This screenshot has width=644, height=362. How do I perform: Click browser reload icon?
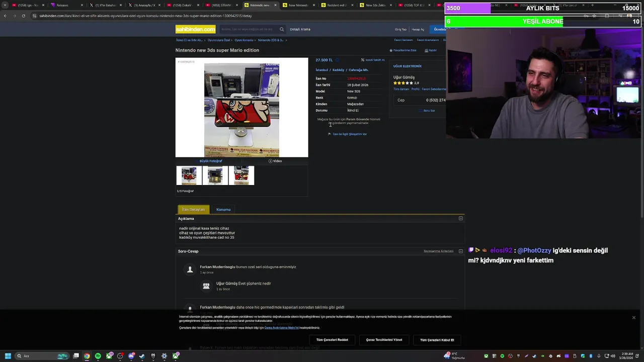click(x=23, y=16)
